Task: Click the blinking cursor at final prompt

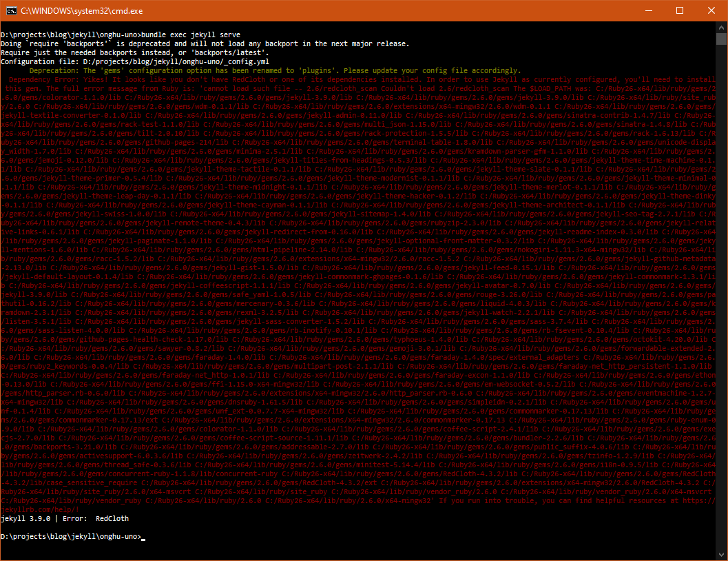Action: 143,537
